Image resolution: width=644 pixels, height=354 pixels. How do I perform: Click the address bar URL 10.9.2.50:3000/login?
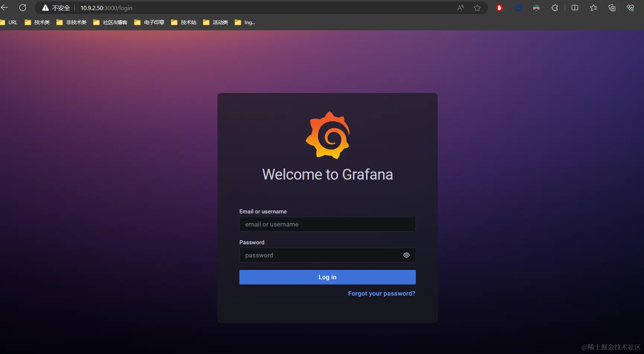click(x=106, y=8)
